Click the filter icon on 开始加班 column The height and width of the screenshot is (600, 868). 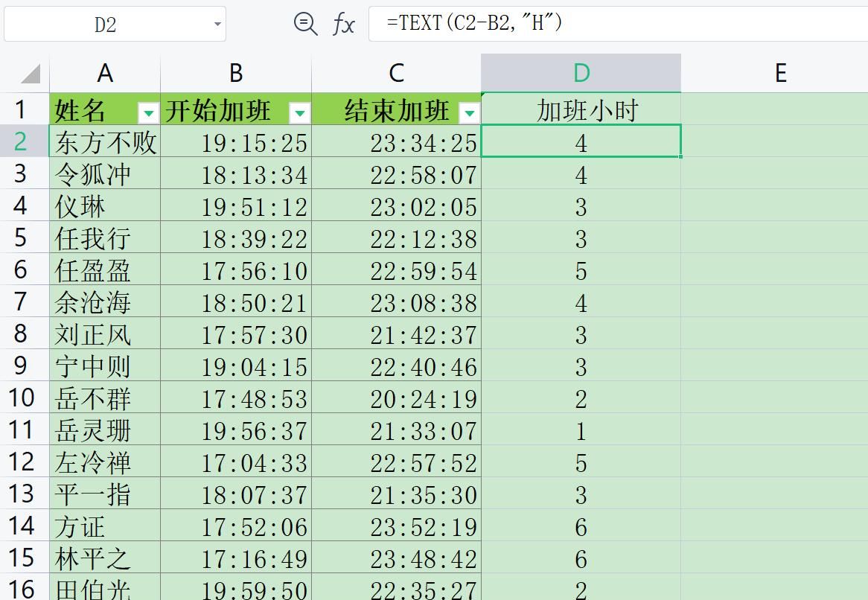pos(300,114)
